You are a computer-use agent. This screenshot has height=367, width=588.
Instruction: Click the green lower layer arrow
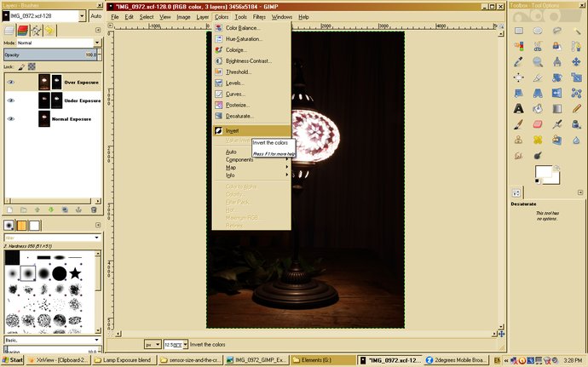click(x=51, y=210)
